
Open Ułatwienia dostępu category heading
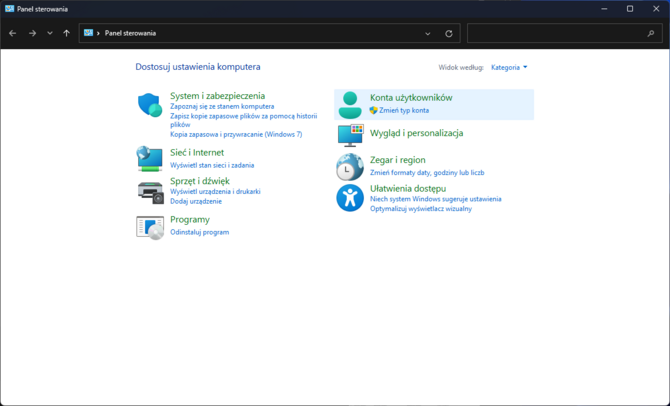pos(408,188)
